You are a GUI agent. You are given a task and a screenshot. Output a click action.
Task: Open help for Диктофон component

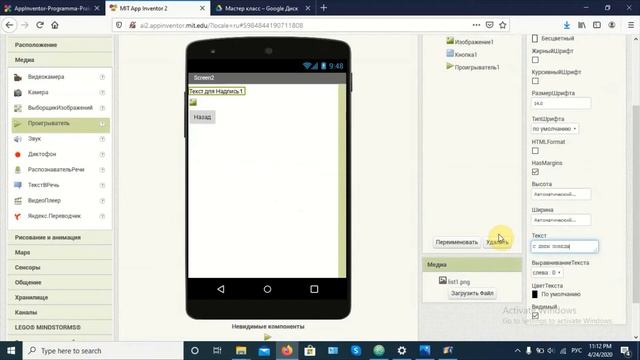102,154
